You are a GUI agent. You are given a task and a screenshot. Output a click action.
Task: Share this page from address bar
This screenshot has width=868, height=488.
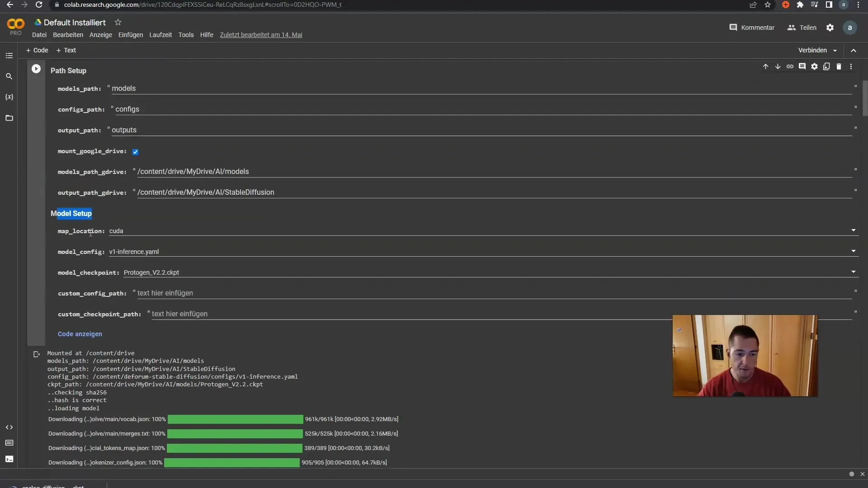(753, 5)
